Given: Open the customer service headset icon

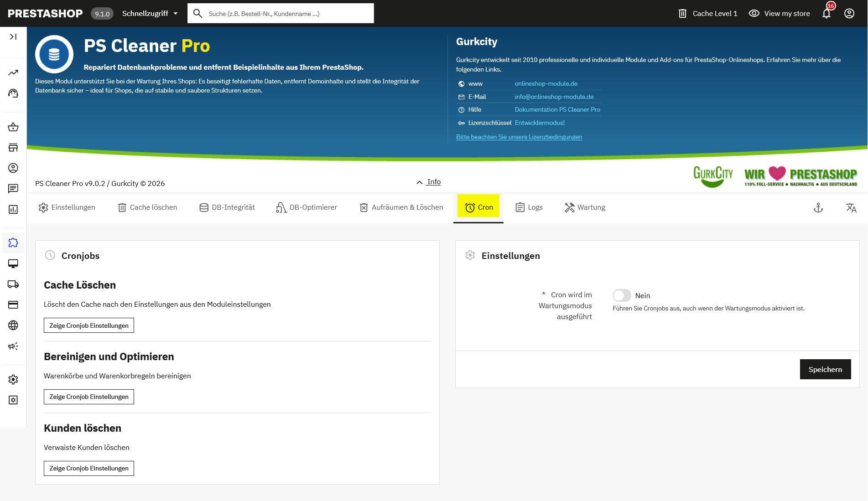Looking at the screenshot, I should click(13, 93).
